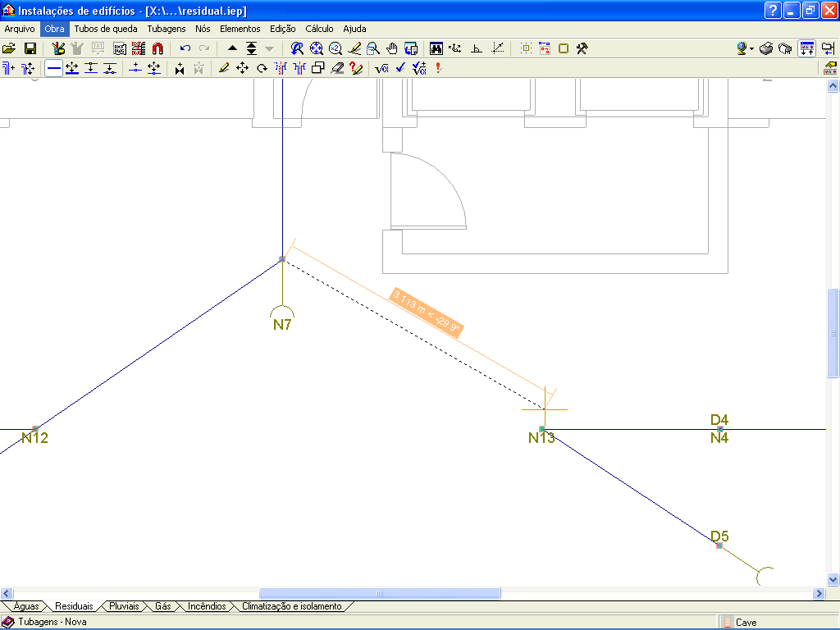Switch to the Gás tab
The width and height of the screenshot is (840, 630).
163,606
